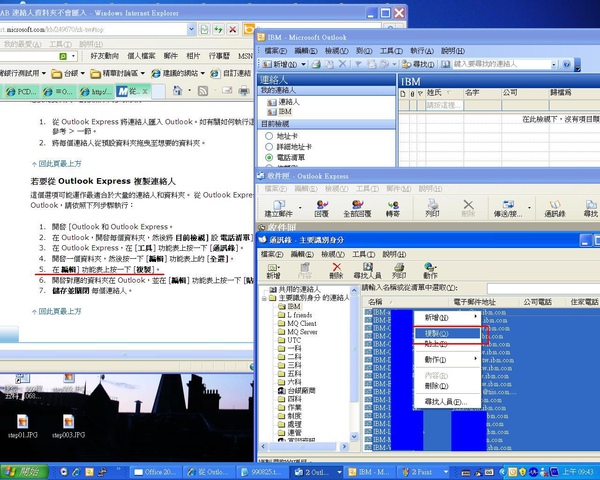Open 建議的網站 favorites dropdown
This screenshot has height=480, width=600.
tap(202, 73)
